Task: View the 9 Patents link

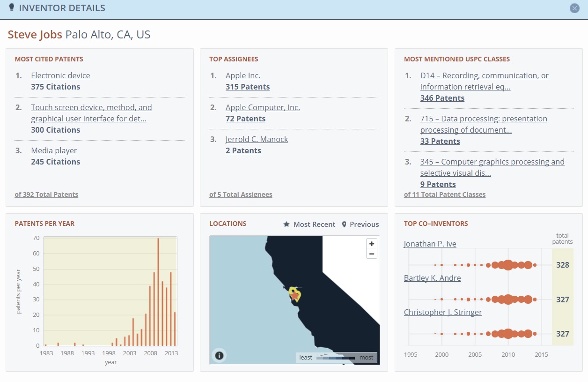Action: tap(438, 184)
